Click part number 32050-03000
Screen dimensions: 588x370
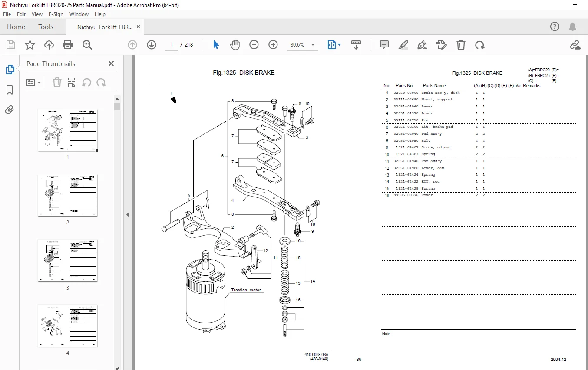click(x=406, y=93)
